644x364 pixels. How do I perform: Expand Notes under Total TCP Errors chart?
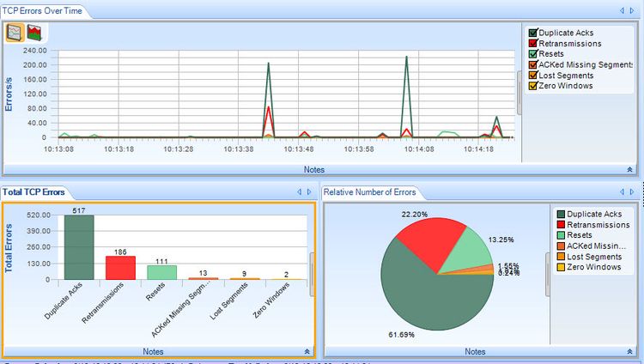click(x=307, y=352)
